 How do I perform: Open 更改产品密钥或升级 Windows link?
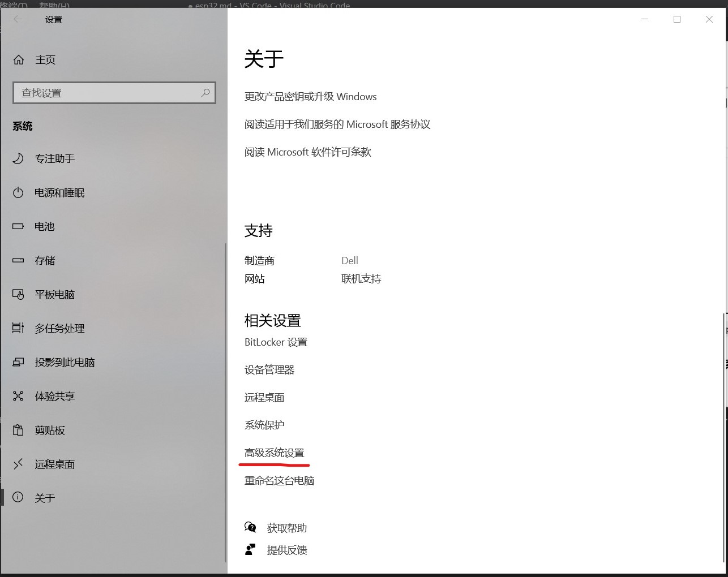click(310, 97)
